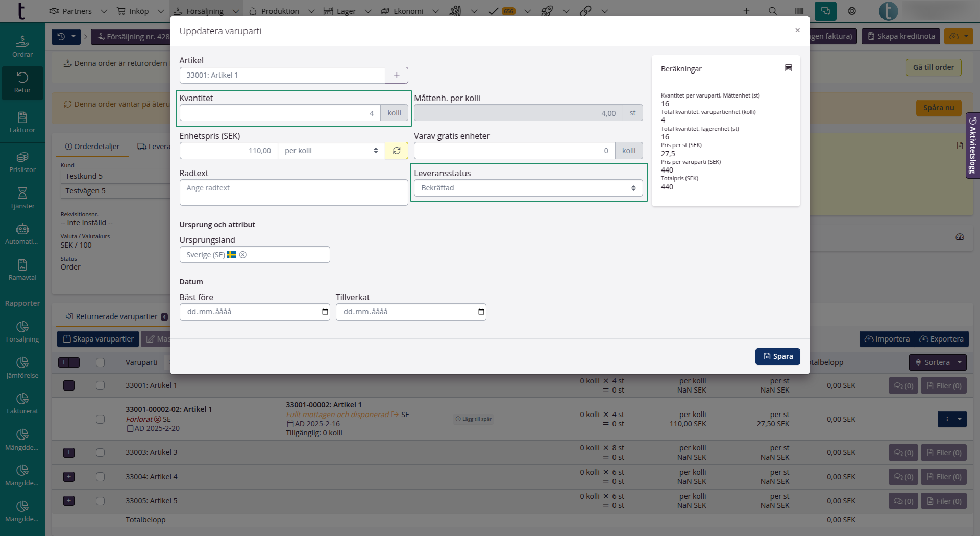Click the Spara button
This screenshot has height=536, width=980.
(x=777, y=356)
